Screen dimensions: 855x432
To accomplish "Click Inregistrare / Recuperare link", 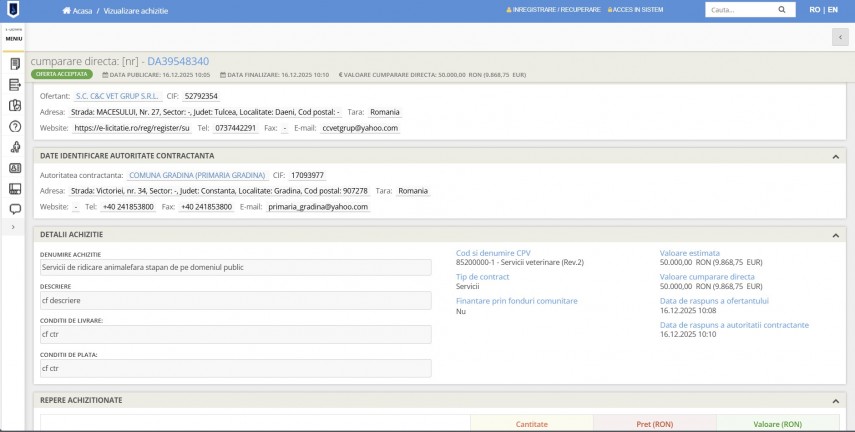I will tap(556, 10).
